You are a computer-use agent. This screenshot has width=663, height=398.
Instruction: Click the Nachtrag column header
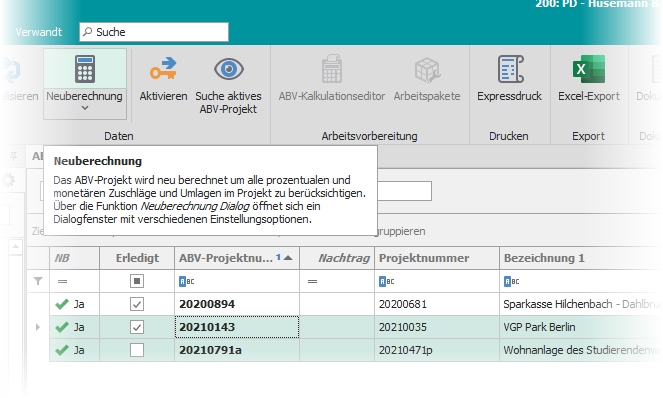[337, 258]
